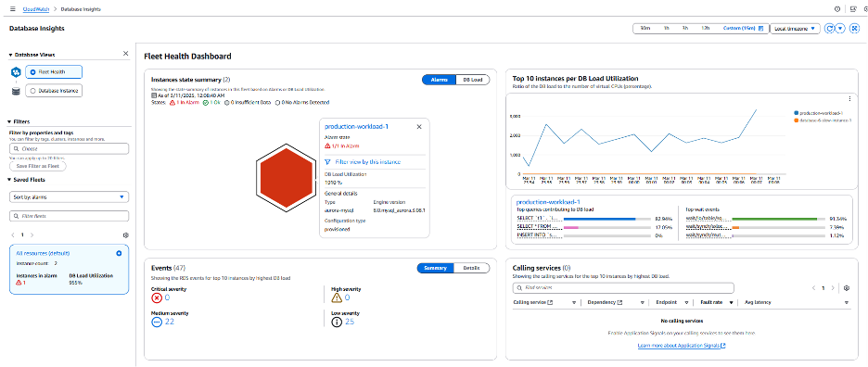
Task: Open Calling services table settings gear
Action: pyautogui.click(x=847, y=288)
